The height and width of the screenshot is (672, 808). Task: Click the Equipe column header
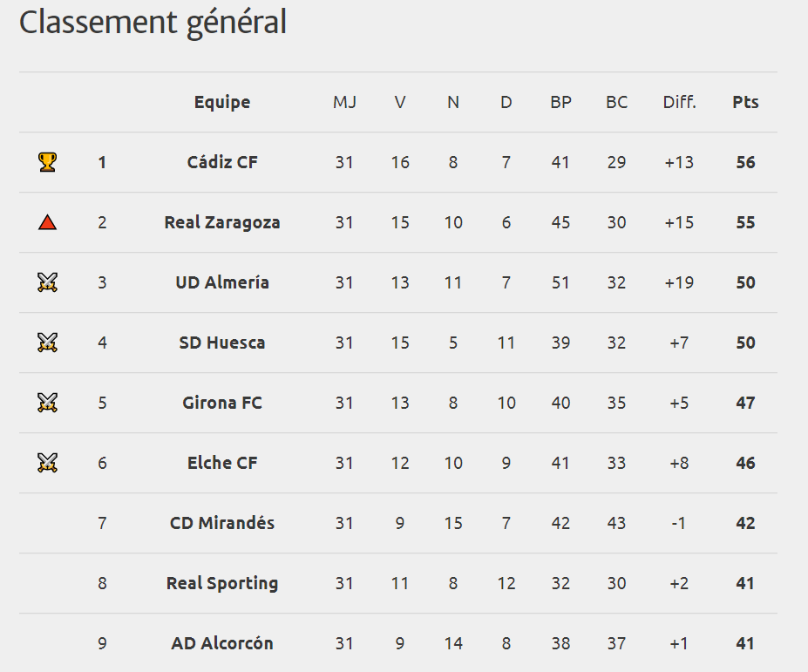pyautogui.click(x=222, y=102)
